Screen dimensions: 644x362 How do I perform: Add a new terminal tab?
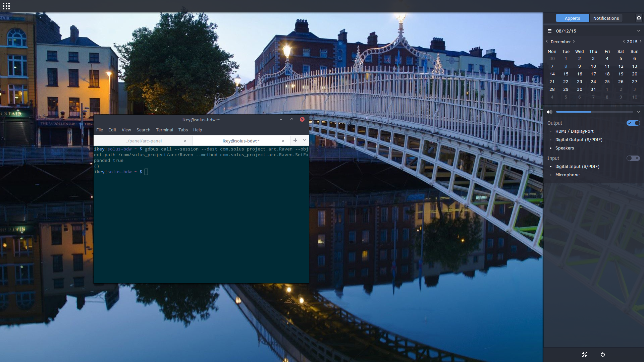pyautogui.click(x=295, y=140)
